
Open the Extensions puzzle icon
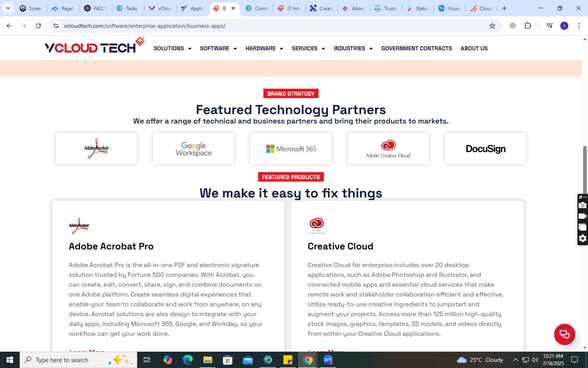point(528,26)
